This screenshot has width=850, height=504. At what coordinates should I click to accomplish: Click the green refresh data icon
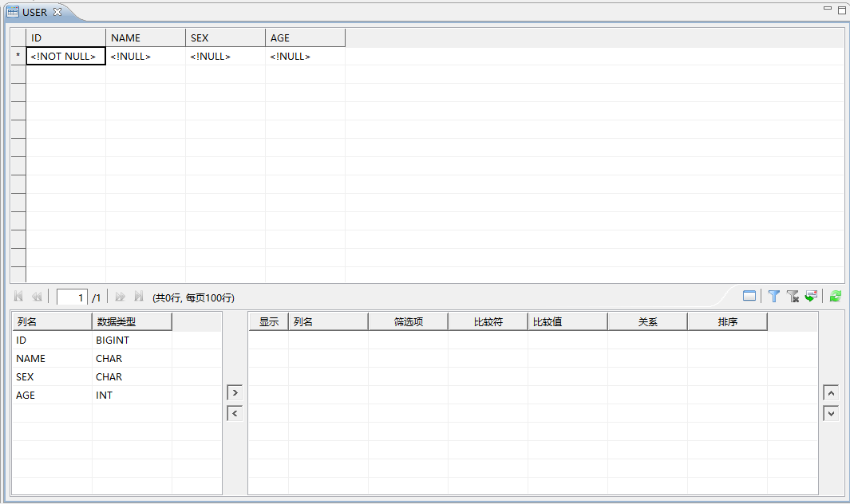[x=836, y=296]
